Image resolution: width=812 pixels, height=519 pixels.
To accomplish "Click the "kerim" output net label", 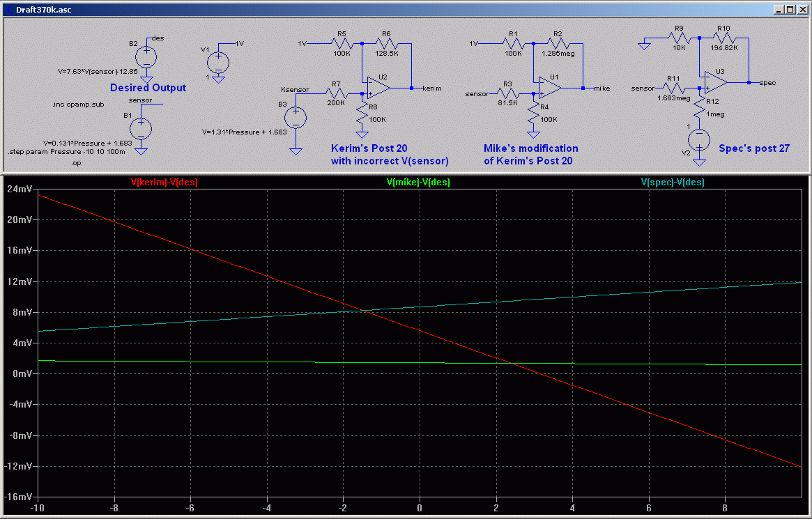I will coord(432,88).
